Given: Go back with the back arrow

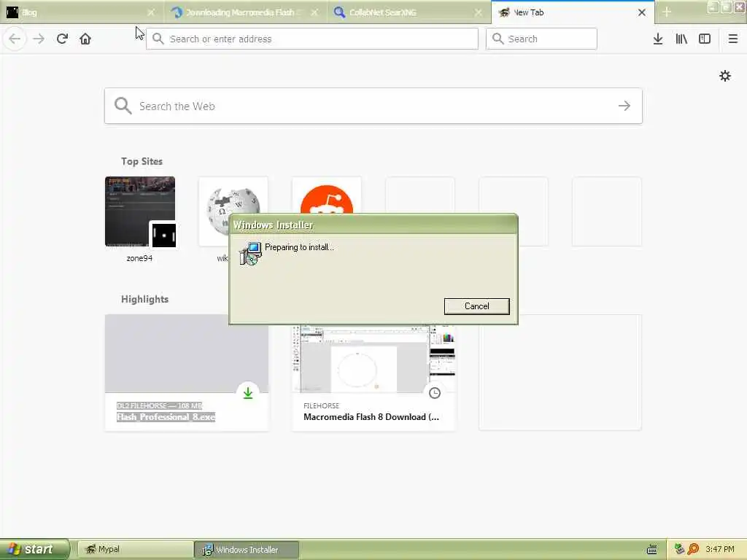Looking at the screenshot, I should tap(15, 39).
